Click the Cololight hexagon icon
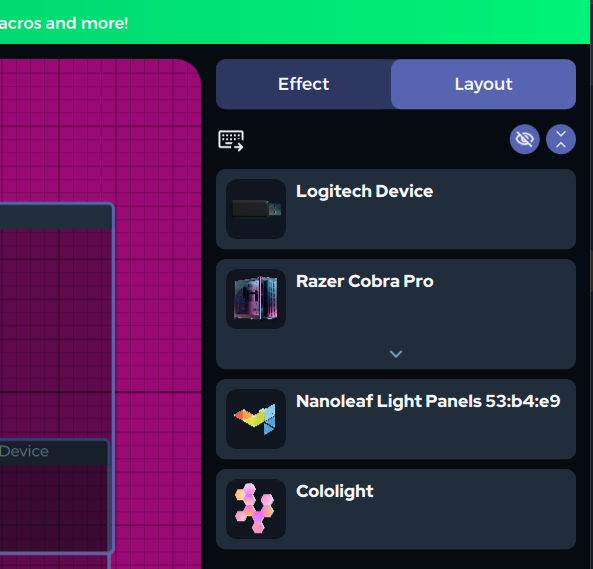The height and width of the screenshot is (569, 593). 256,509
